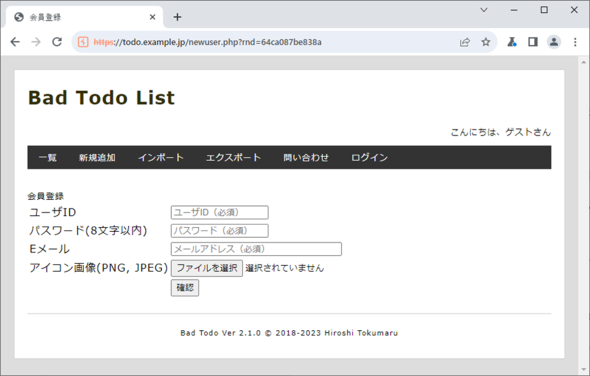Click the 確認 submit button
The width and height of the screenshot is (590, 376).
(185, 288)
